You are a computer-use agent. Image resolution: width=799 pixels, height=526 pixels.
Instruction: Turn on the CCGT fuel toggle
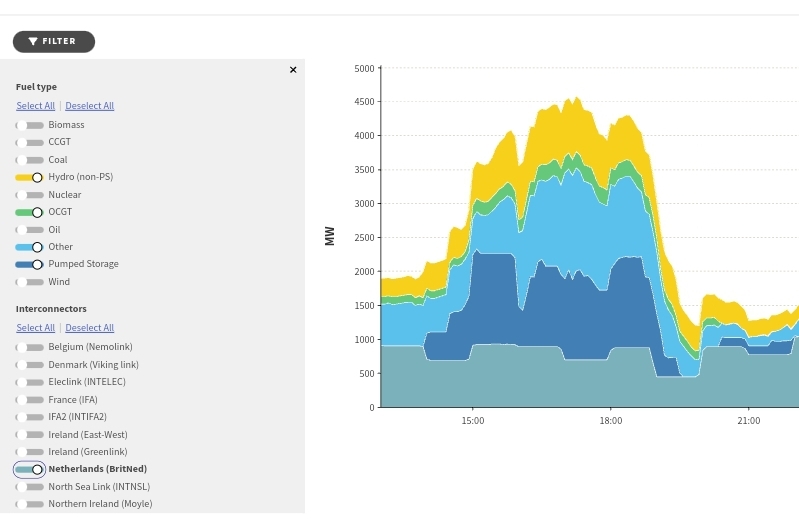pyautogui.click(x=29, y=142)
